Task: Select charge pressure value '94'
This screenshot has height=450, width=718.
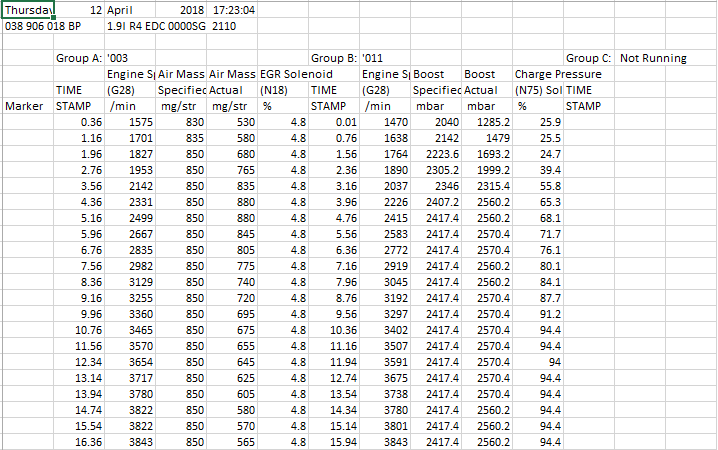Action: click(x=538, y=363)
